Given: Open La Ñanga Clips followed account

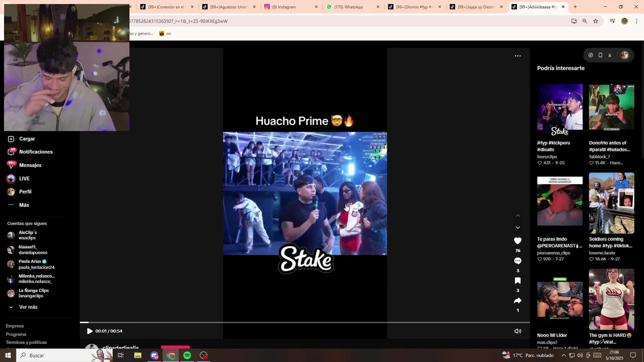Looking at the screenshot, I should [x=28, y=293].
